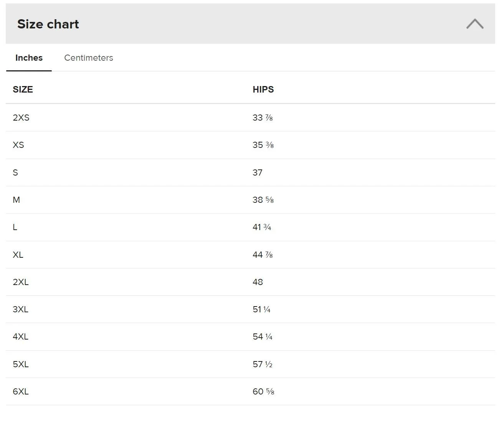Select the XS size row label
Viewport: 504px width, 421px height.
(18, 145)
